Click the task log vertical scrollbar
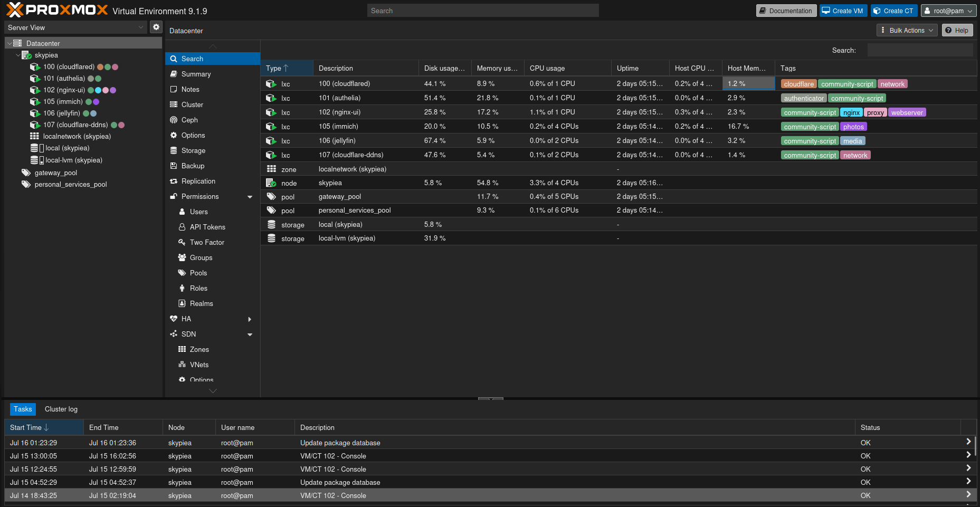 click(976, 446)
